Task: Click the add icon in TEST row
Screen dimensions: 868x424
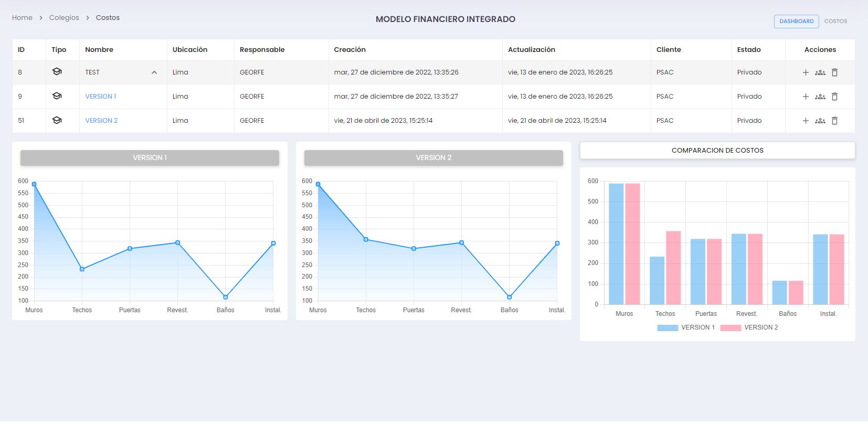Action: click(806, 72)
